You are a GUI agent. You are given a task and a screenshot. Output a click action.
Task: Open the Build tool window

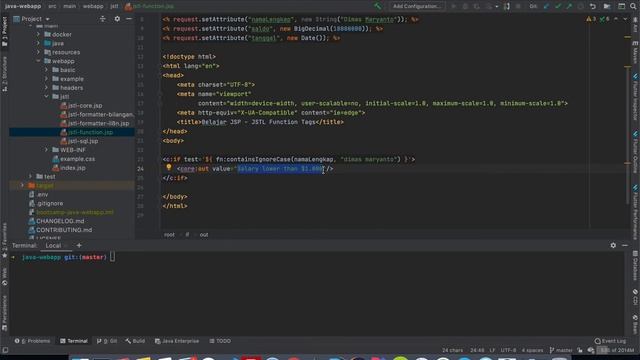(x=135, y=341)
